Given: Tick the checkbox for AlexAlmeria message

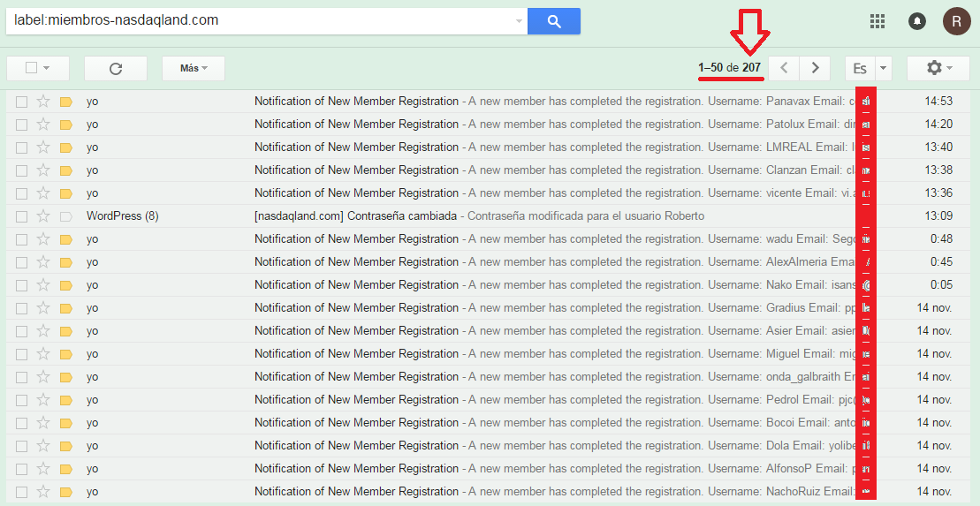Looking at the screenshot, I should tap(22, 262).
